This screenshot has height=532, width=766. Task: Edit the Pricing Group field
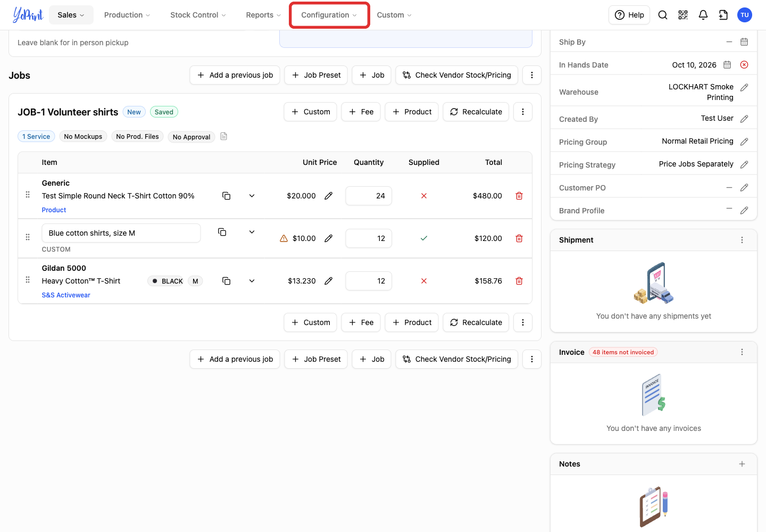(x=744, y=142)
